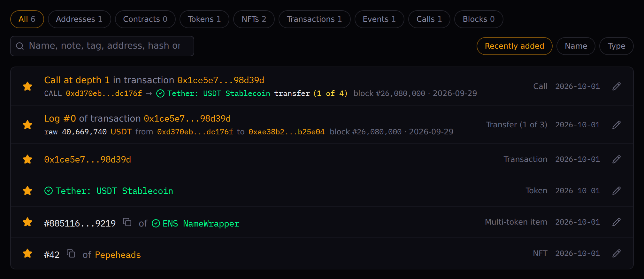Filter by Contracts 0
Viewport: 644px width, 279px height.
145,19
